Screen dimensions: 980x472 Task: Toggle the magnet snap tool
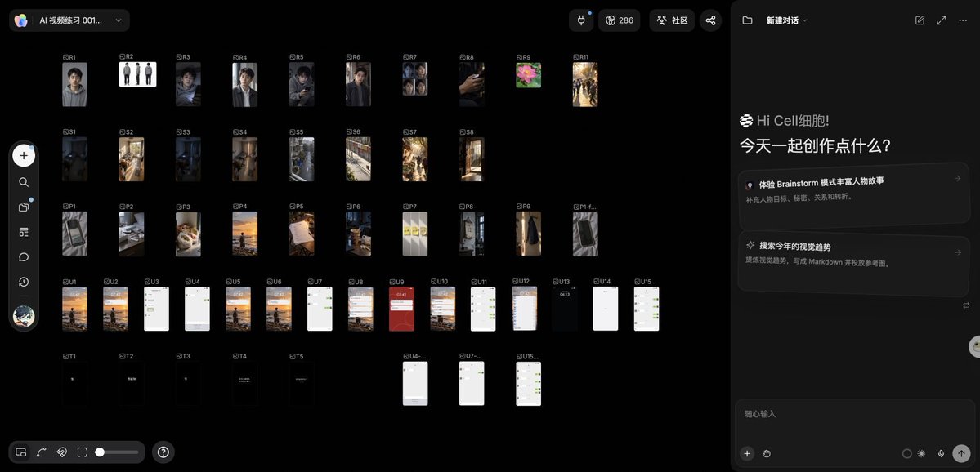62,452
